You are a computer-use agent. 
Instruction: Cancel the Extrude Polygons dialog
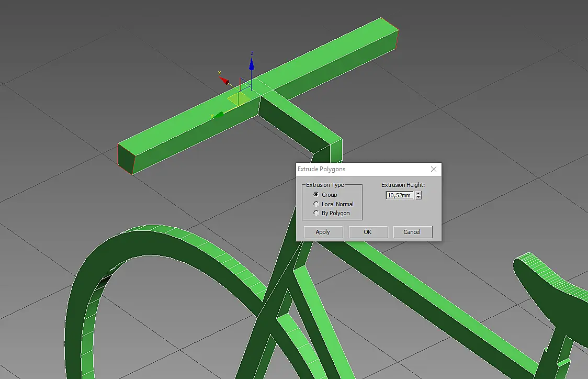click(413, 232)
